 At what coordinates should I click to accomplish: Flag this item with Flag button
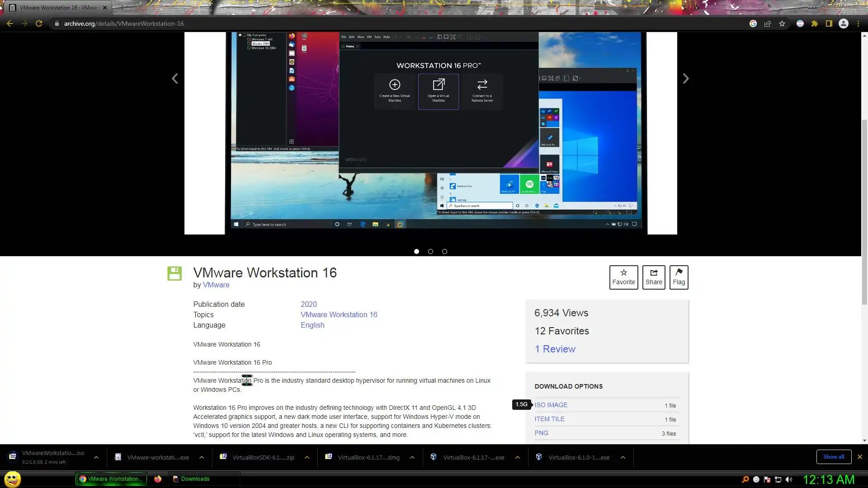click(x=679, y=277)
